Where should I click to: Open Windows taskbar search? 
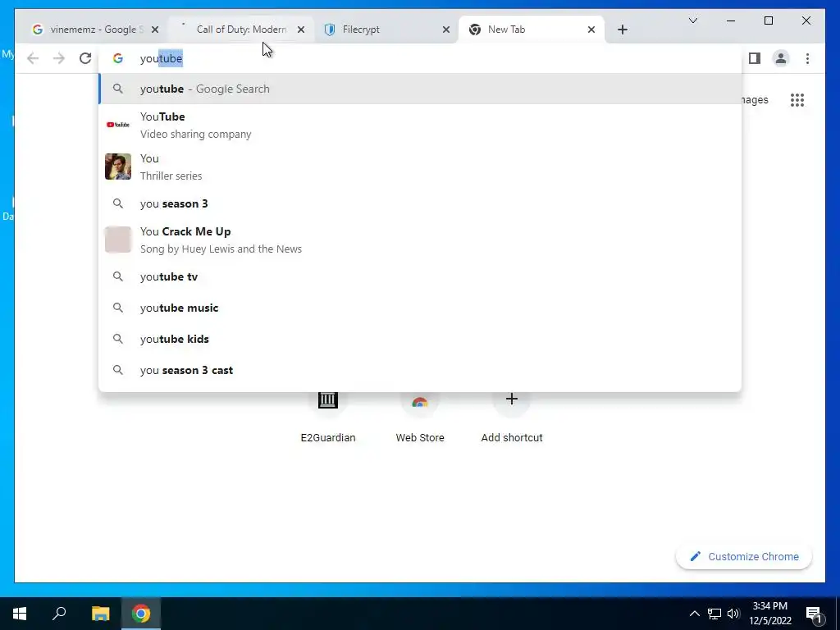pos(59,614)
